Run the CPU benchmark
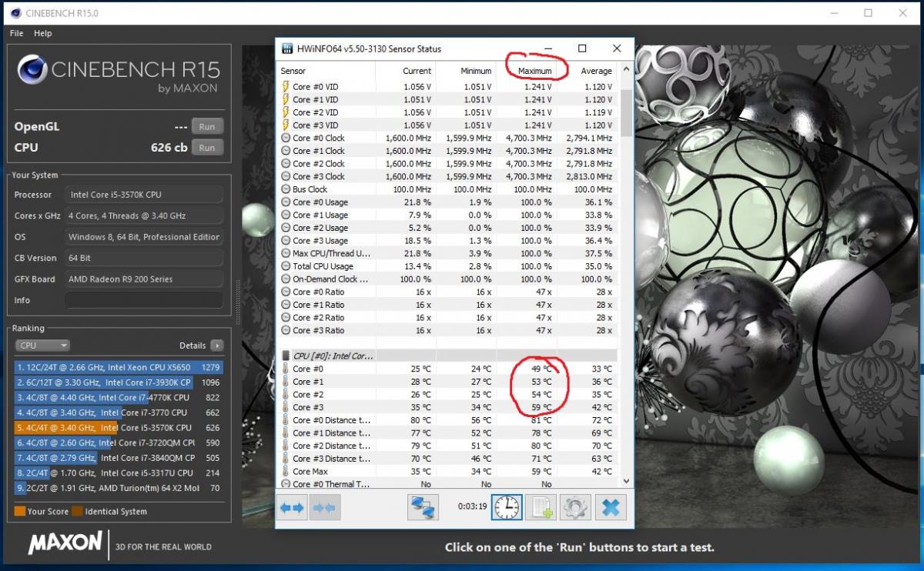924x571 pixels. 207,147
